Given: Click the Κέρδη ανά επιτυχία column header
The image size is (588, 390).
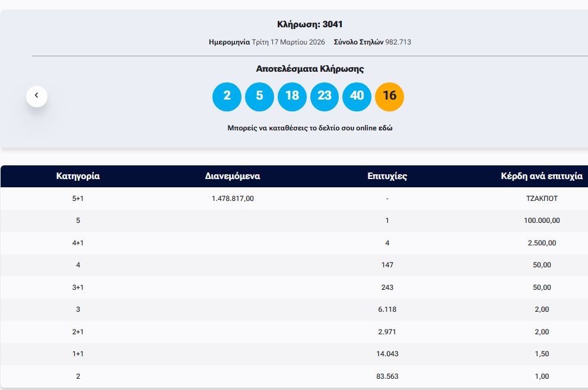Looking at the screenshot, I should (542, 176).
